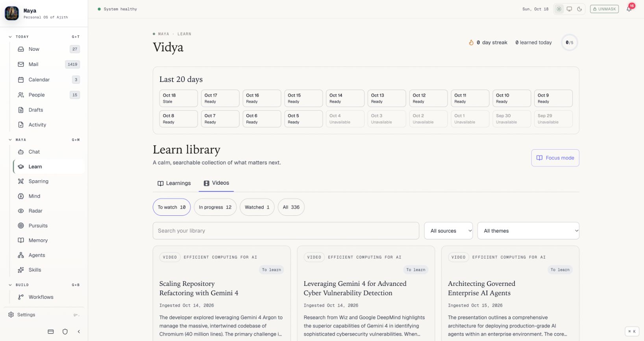Select the Watched filter pill
The image size is (644, 341).
pyautogui.click(x=257, y=207)
